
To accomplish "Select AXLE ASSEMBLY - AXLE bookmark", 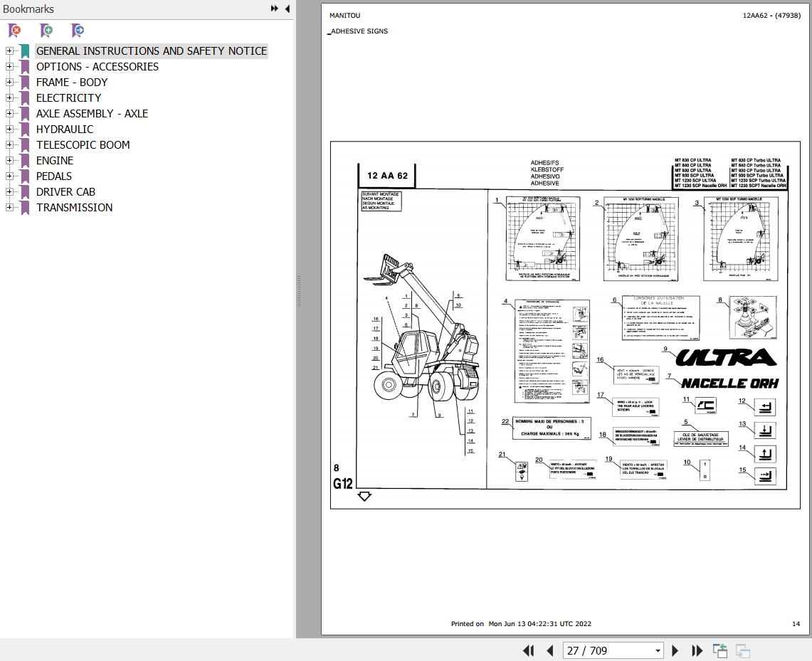I will (93, 113).
